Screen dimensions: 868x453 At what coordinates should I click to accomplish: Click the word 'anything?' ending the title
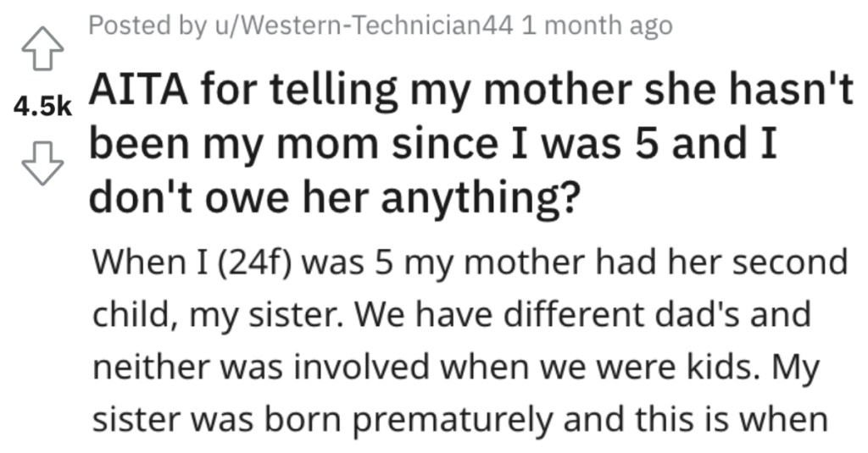click(x=481, y=199)
